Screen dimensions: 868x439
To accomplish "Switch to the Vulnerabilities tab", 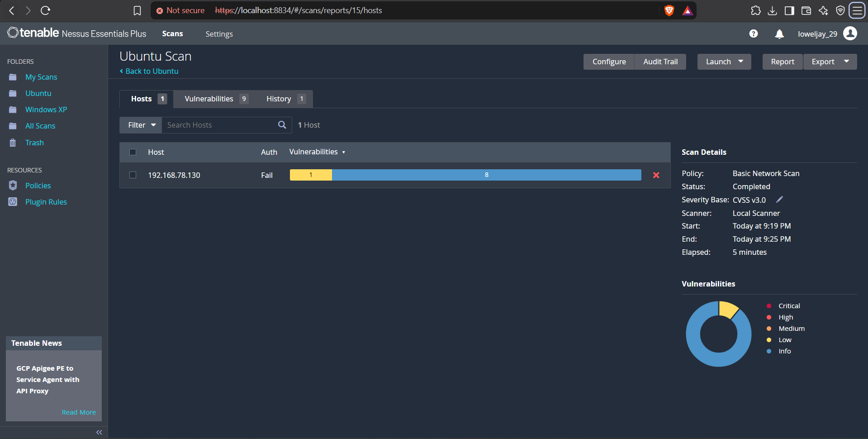I will point(216,99).
